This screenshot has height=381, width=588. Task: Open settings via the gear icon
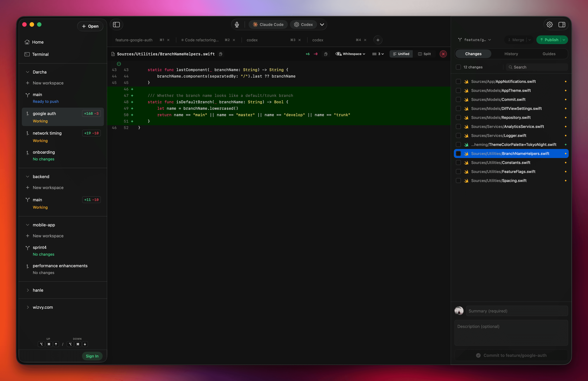549,24
